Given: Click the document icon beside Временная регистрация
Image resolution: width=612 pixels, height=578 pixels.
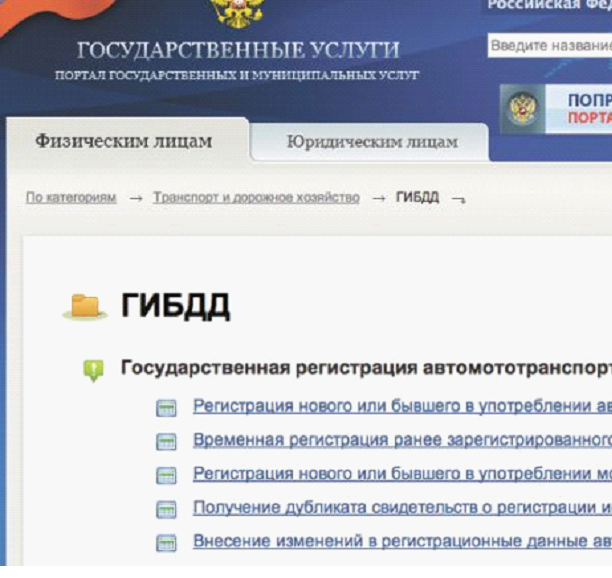Looking at the screenshot, I should 166,441.
